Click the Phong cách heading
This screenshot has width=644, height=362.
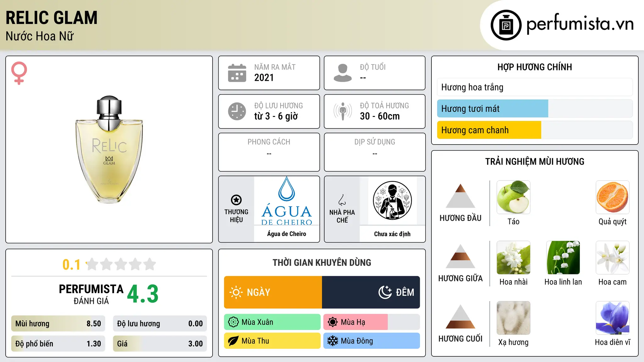coord(269,142)
